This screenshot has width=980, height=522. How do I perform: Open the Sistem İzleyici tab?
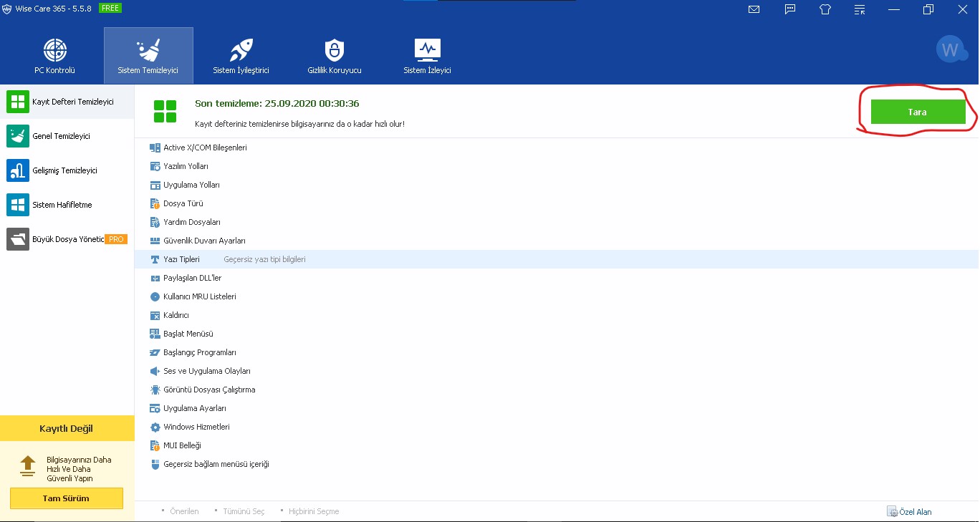(428, 56)
